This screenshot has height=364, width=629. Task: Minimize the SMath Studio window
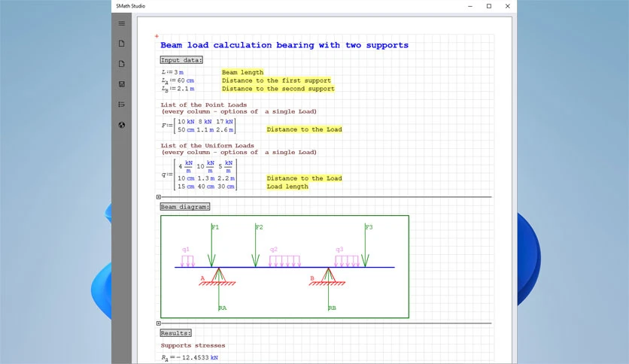470,6
